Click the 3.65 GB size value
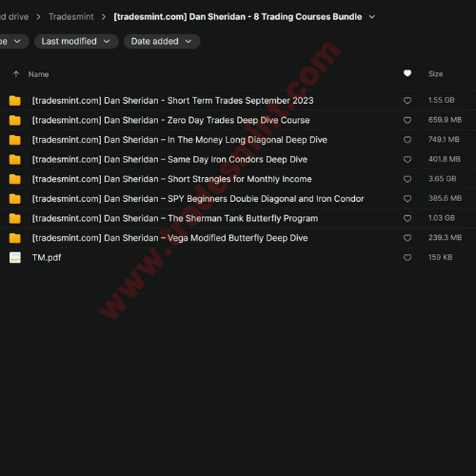This screenshot has height=476, width=476. point(443,179)
